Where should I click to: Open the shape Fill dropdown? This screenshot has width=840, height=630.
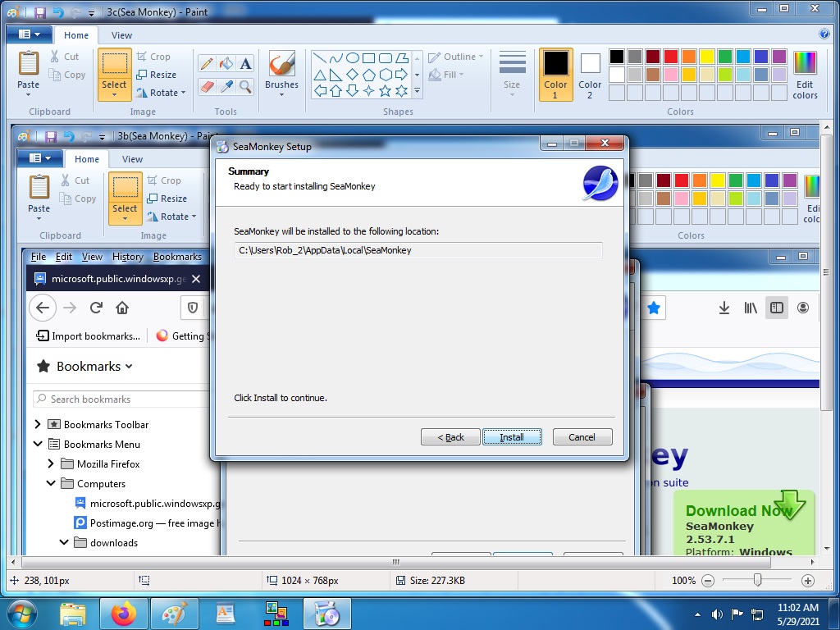tap(446, 75)
